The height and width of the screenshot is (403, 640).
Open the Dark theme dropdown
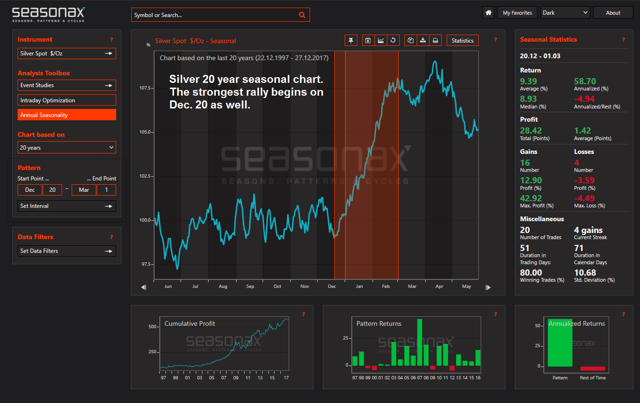click(564, 13)
